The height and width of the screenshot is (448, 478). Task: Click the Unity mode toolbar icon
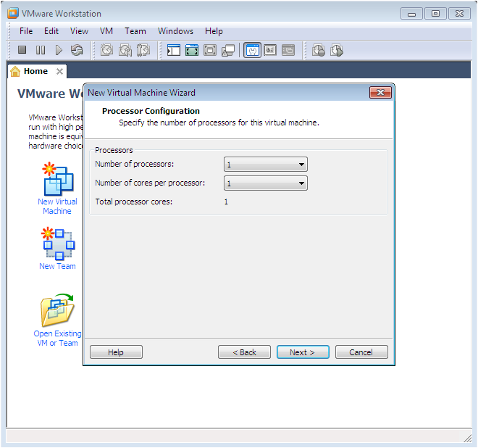coord(228,50)
